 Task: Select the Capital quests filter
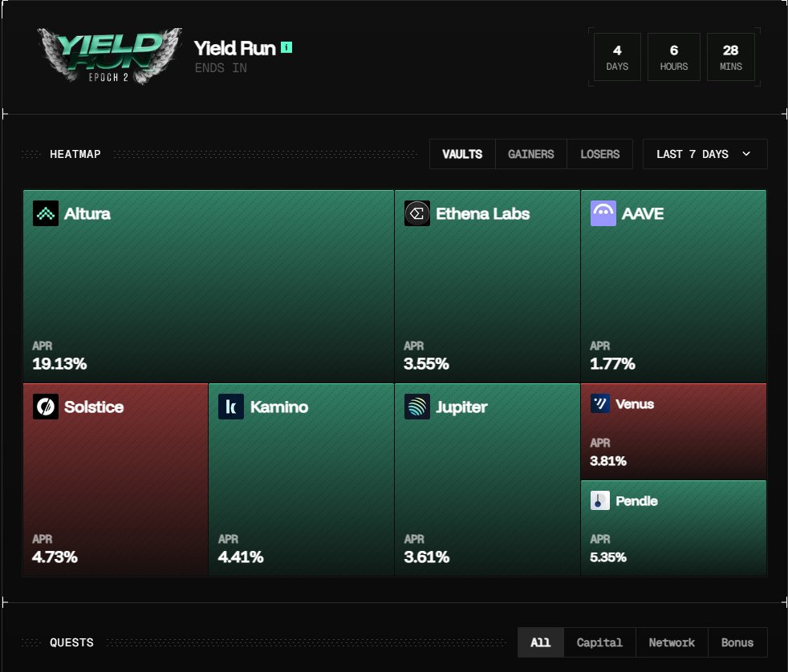(599, 642)
